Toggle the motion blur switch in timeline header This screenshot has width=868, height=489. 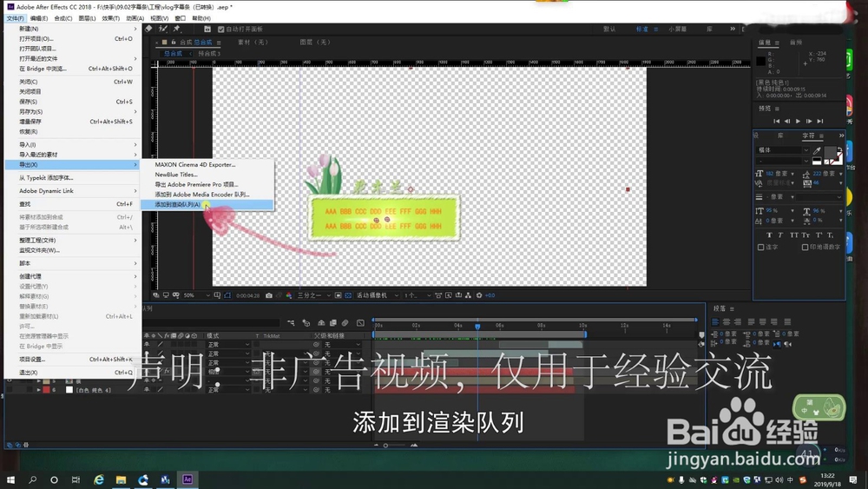tap(345, 323)
